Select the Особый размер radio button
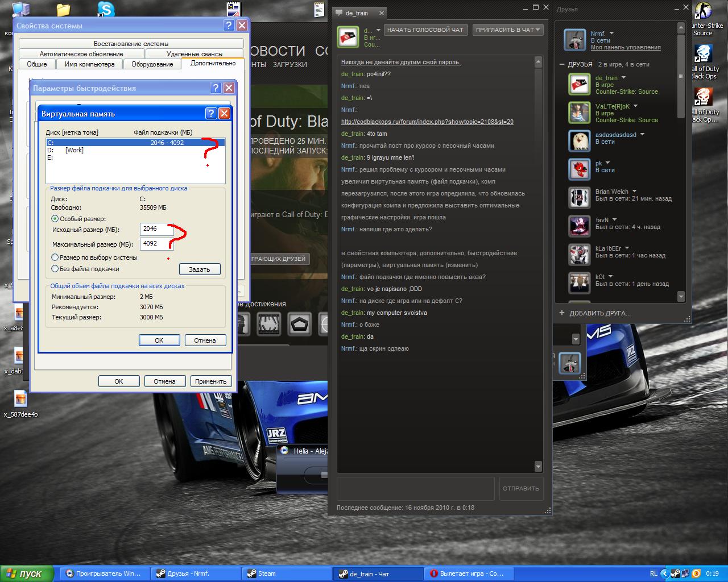 (x=55, y=219)
